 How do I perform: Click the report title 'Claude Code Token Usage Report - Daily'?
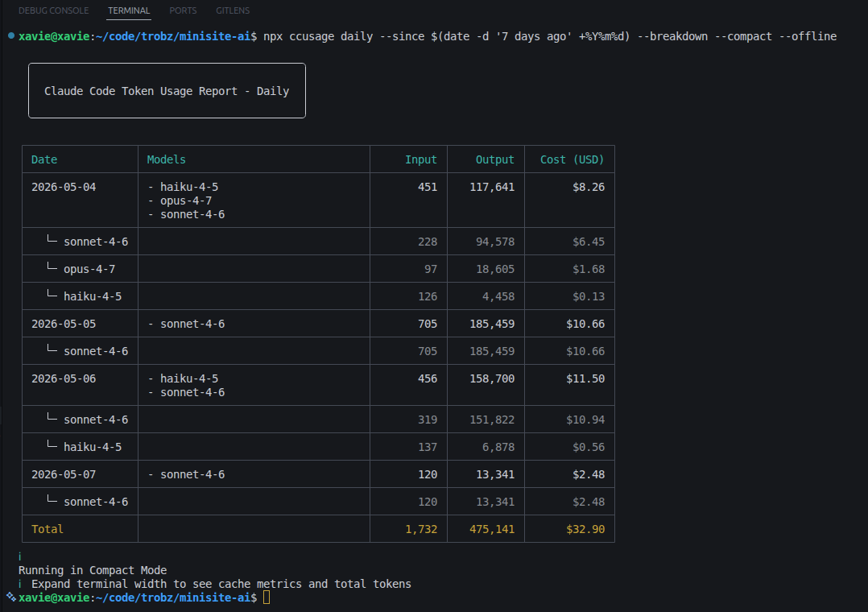167,91
